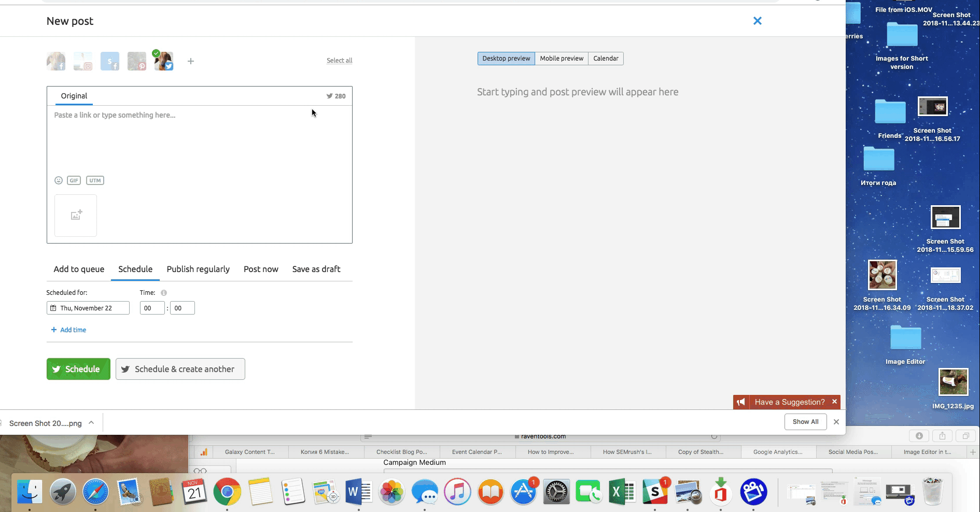The height and width of the screenshot is (512, 980).
Task: Open Google Chrome from the dock
Action: click(x=227, y=492)
